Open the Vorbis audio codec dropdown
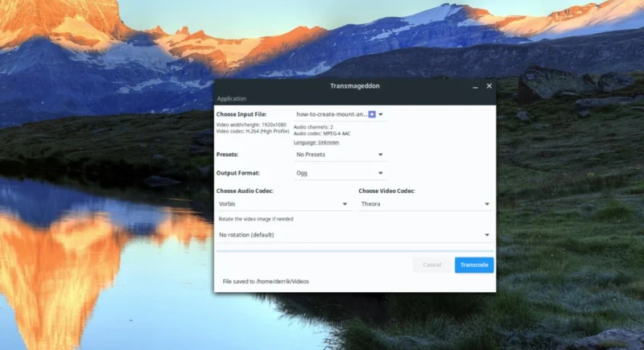 coord(284,204)
